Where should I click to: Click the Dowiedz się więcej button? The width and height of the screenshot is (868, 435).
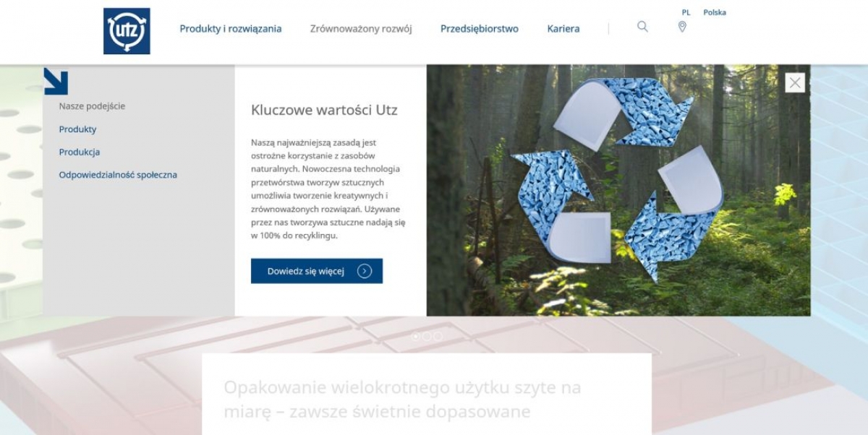tap(317, 271)
